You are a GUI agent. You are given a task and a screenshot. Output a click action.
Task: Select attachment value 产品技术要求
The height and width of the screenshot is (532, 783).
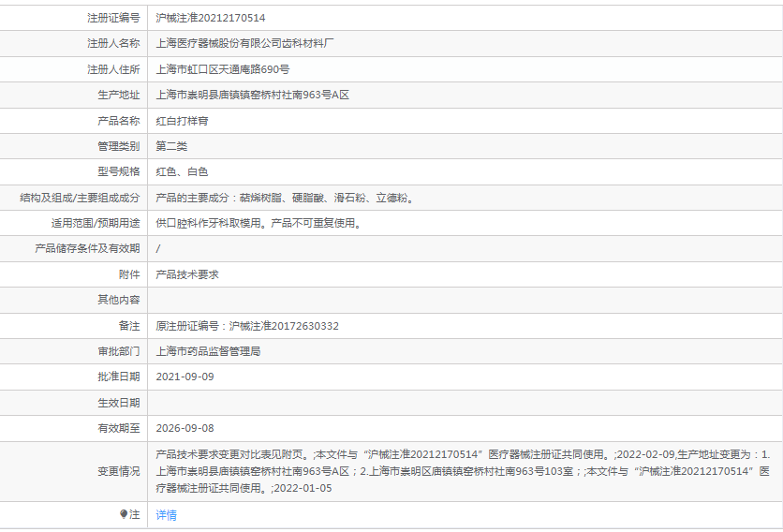[187, 274]
